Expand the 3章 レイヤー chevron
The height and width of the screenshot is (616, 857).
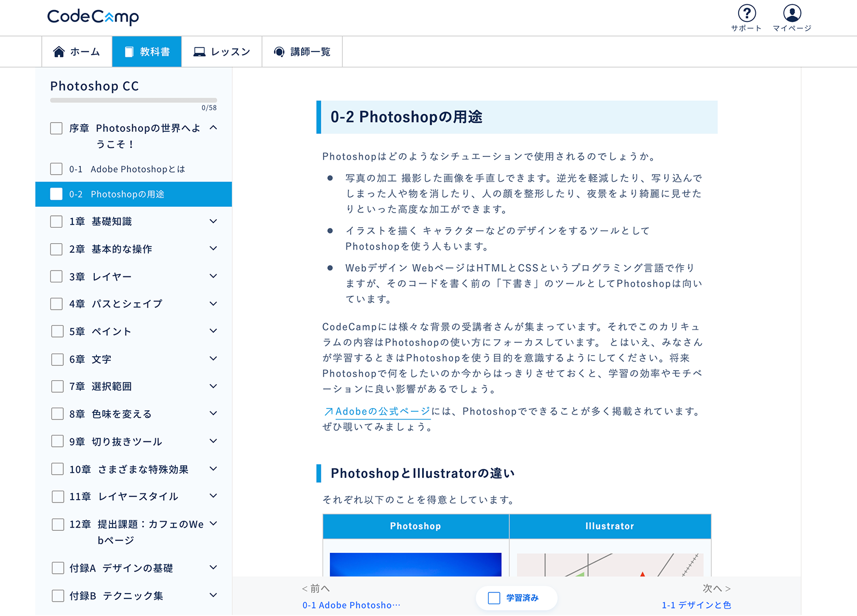(x=213, y=276)
